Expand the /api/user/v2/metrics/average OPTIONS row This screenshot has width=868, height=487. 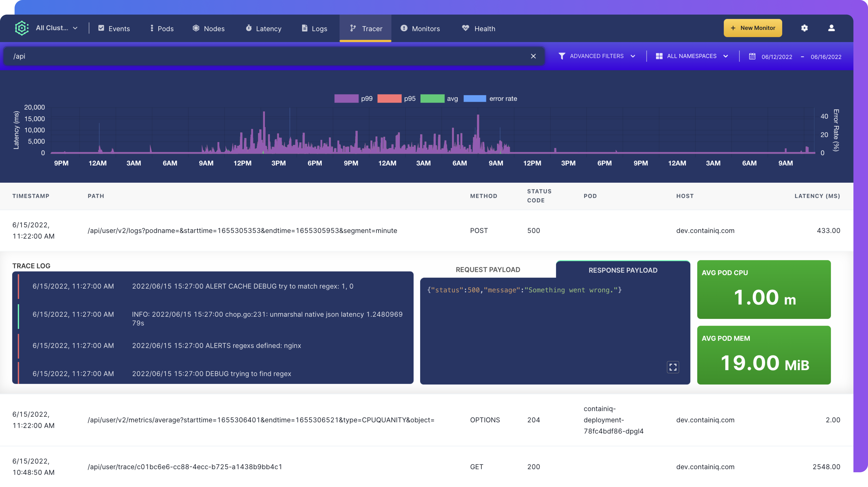pyautogui.click(x=427, y=420)
